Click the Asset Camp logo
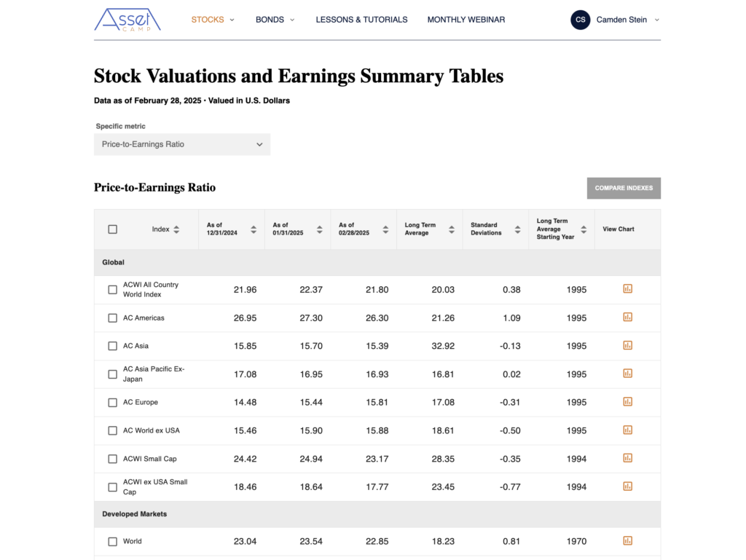Screen dimensions: 746x560 pos(127,20)
